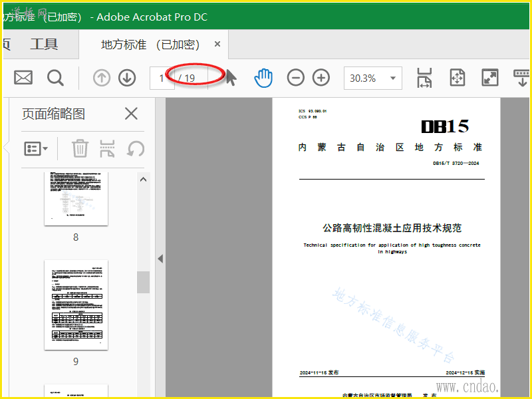
Task: Click thumbnail scrollbar up arrow
Action: (143, 180)
